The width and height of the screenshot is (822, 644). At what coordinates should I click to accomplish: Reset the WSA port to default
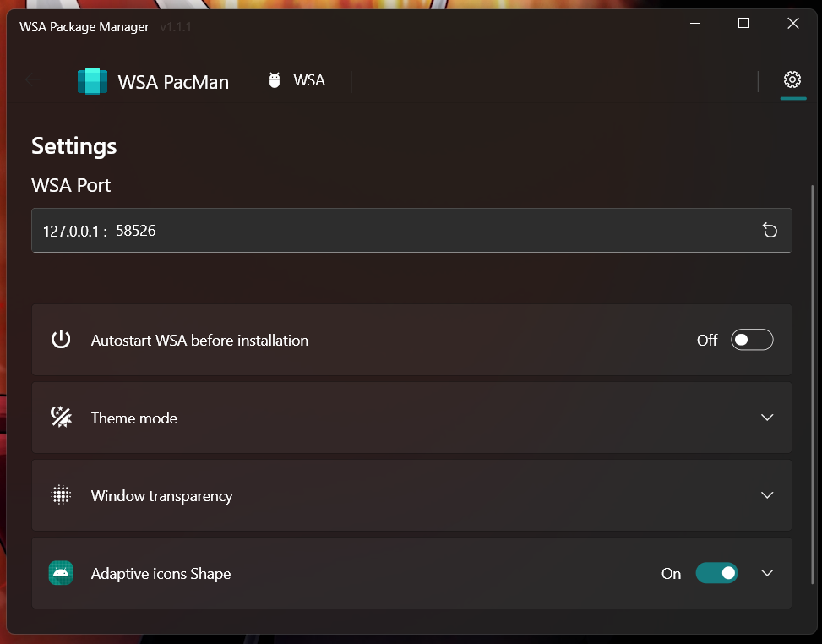click(770, 230)
